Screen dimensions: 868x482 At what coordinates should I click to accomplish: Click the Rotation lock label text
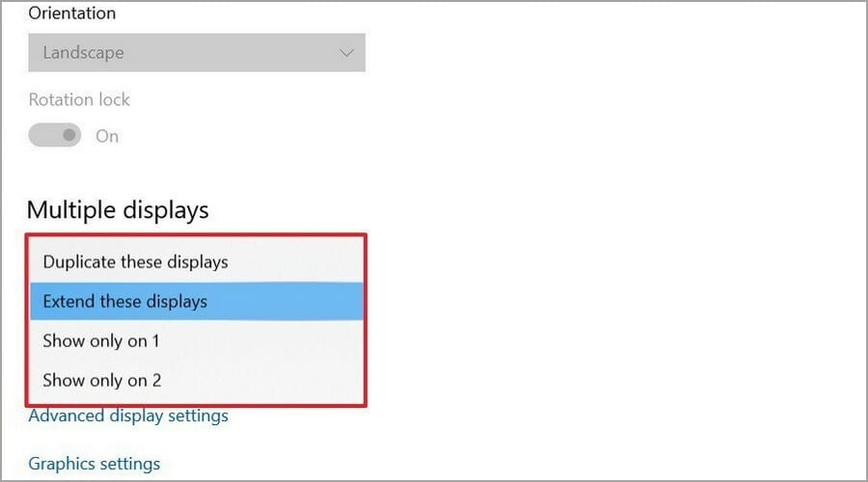(x=79, y=99)
